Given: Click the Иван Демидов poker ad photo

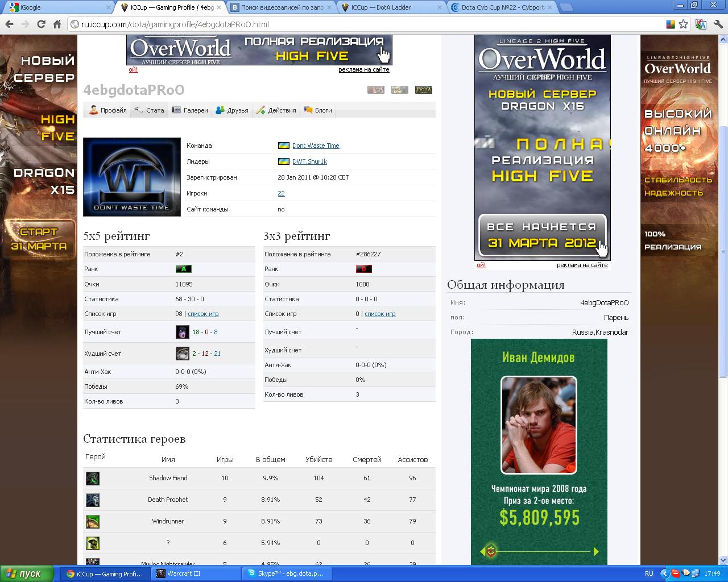Looking at the screenshot, I should point(539,425).
